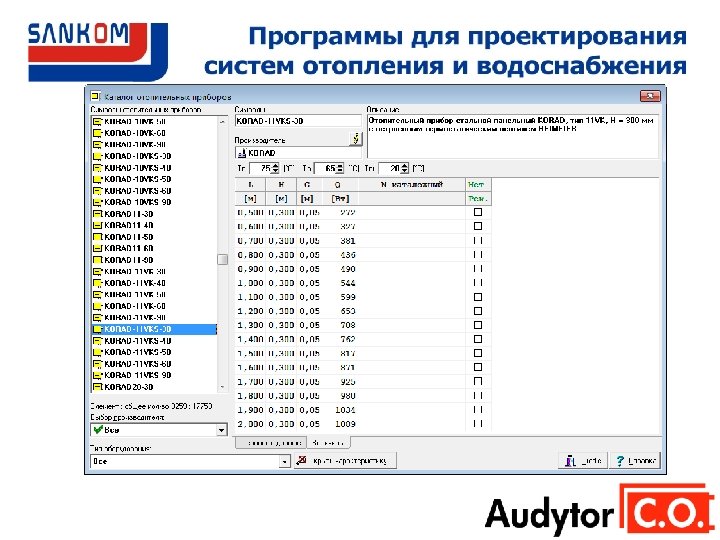This screenshot has height=540, width=720.
Task: Click the radiator icon beside KORAD11-60
Action: (x=97, y=248)
